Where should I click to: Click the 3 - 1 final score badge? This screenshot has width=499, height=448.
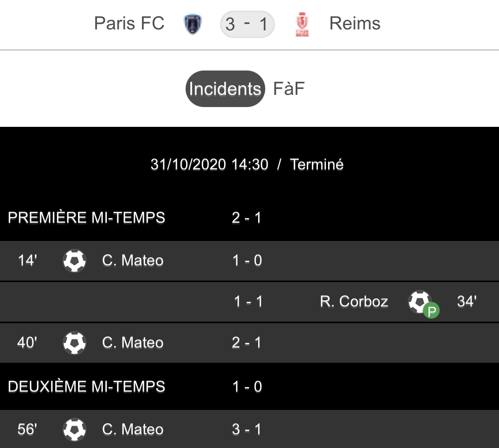click(247, 24)
